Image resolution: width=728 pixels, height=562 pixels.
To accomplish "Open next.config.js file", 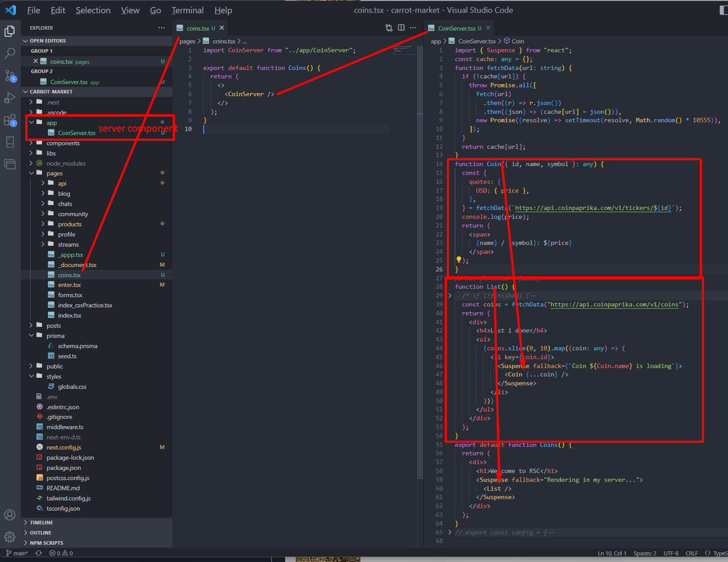I will [x=97, y=447].
